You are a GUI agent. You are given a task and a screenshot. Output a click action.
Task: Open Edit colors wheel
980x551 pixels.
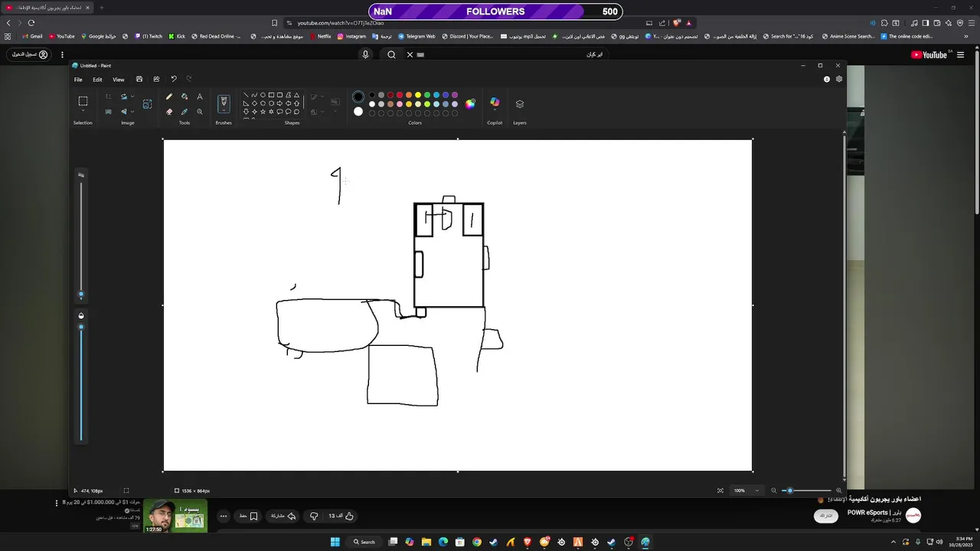[470, 103]
